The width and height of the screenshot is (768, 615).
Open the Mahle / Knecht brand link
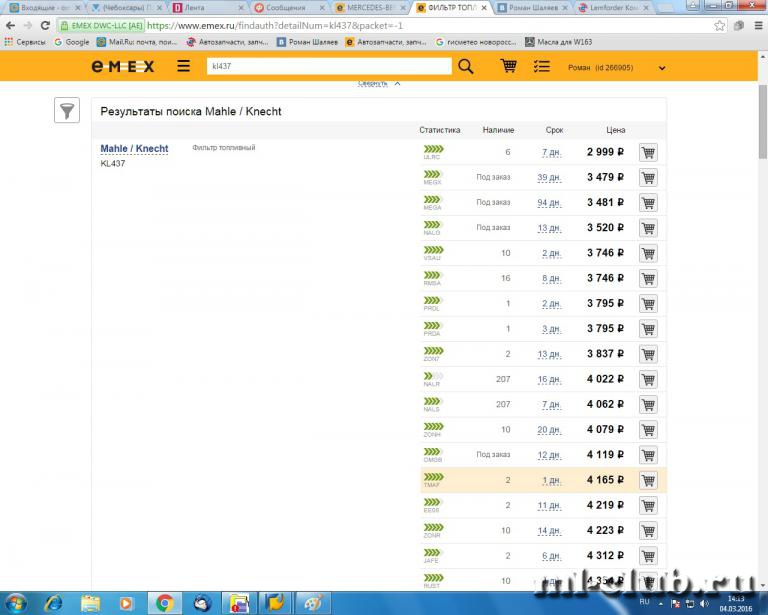134,148
